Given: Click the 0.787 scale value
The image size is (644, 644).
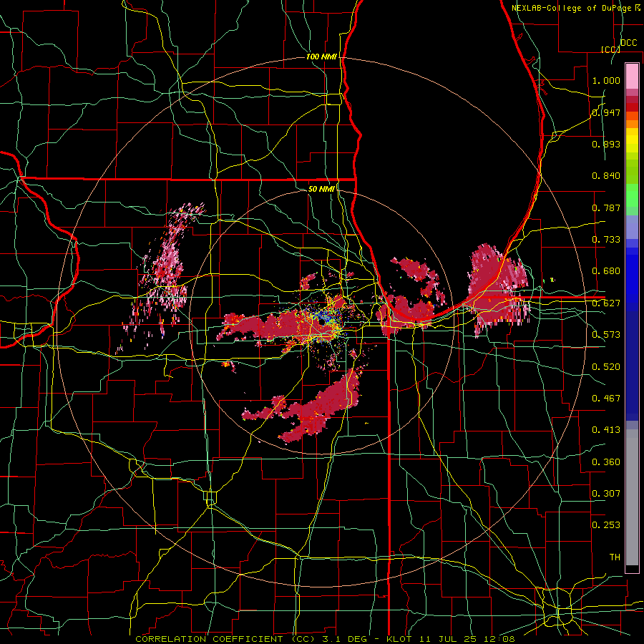Looking at the screenshot, I should click(606, 208).
